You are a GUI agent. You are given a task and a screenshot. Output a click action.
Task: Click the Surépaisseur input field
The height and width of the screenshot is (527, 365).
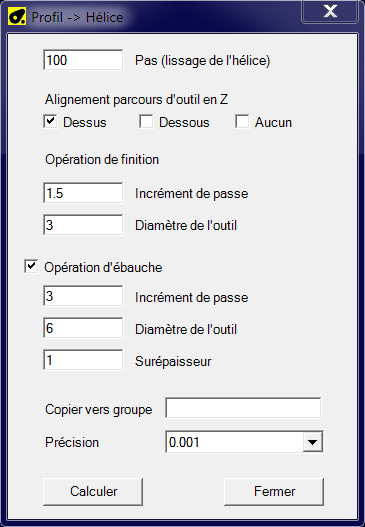83,360
